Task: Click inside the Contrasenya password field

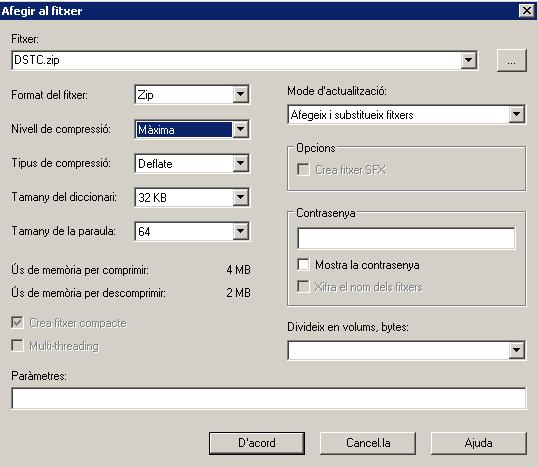Action: (x=406, y=238)
